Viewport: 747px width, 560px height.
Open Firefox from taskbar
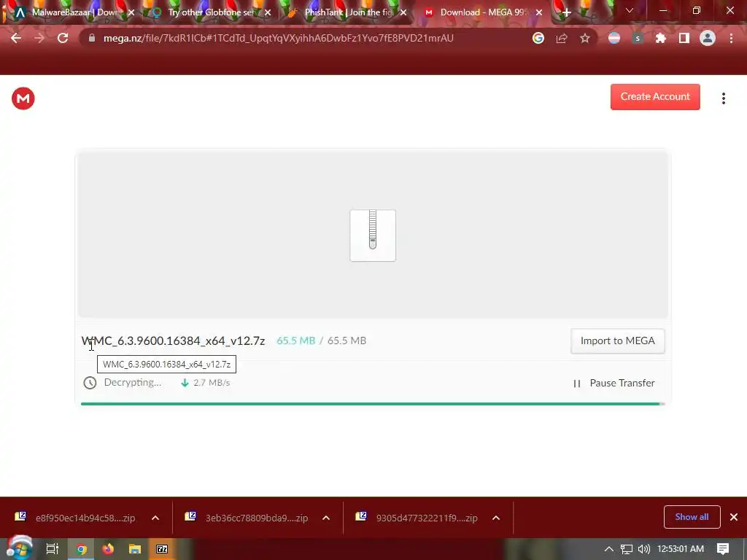point(108,549)
